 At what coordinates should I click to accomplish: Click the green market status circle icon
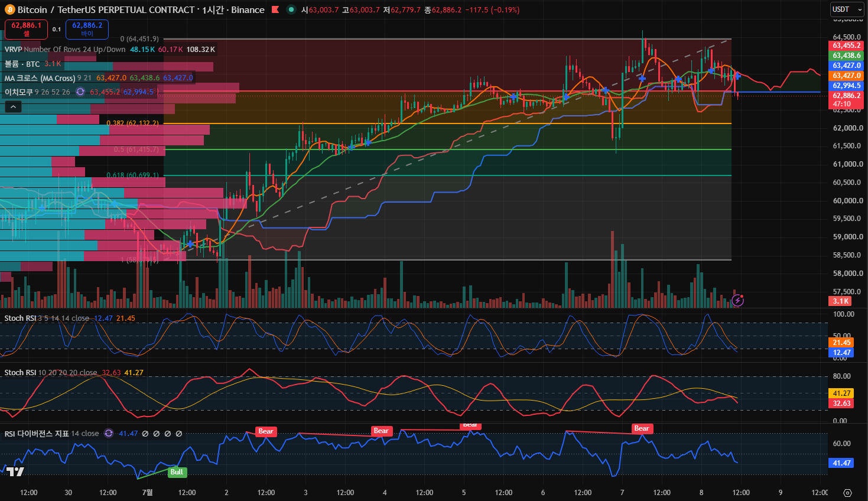(x=291, y=9)
